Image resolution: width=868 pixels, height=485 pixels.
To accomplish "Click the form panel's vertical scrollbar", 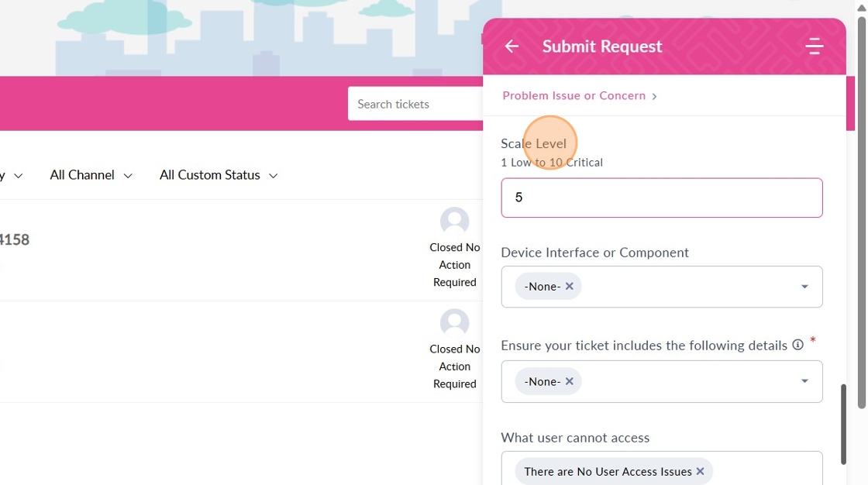I will click(x=843, y=423).
